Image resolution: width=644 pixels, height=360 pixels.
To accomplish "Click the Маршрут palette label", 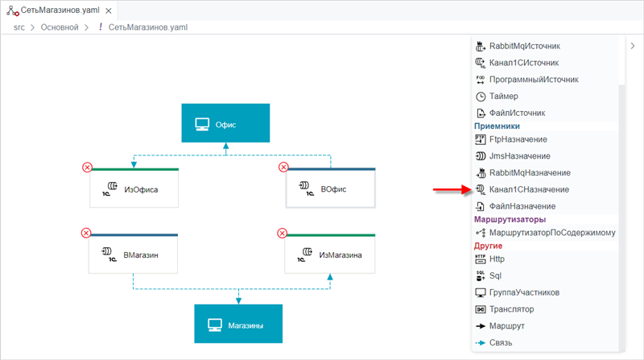I will (507, 326).
